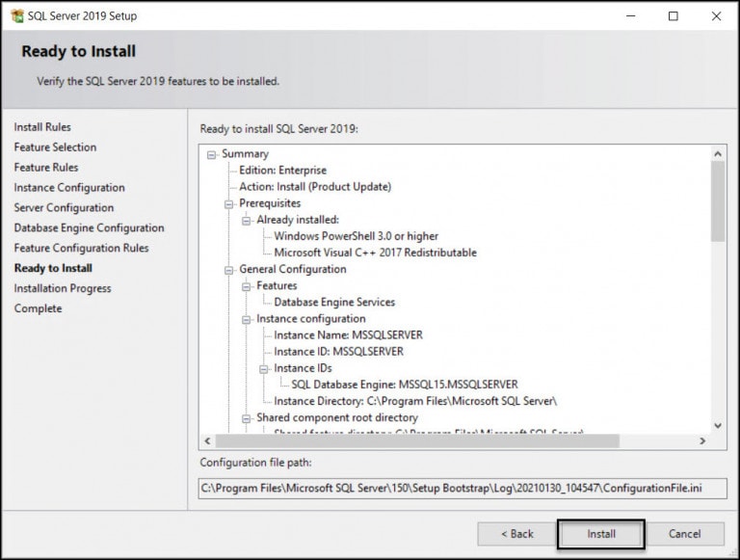Click the scroll left arrow in summary
Image resolution: width=740 pixels, height=560 pixels.
coord(208,441)
